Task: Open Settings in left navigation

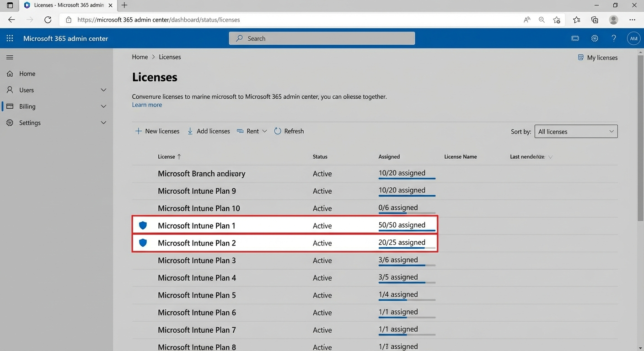Action: [30, 123]
